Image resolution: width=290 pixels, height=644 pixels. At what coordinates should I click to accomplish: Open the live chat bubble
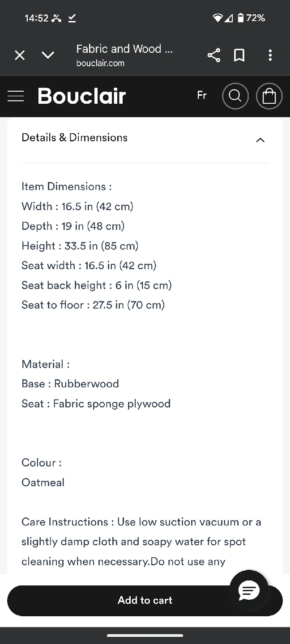[249, 591]
